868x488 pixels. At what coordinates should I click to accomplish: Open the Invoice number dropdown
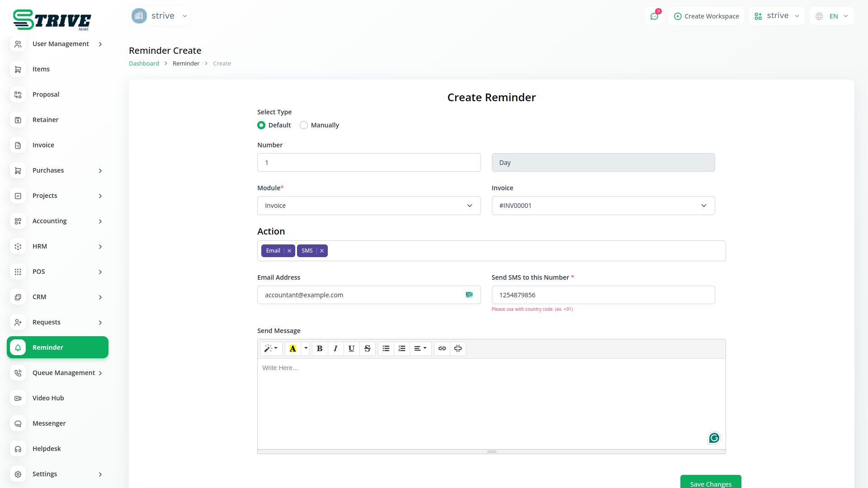coord(603,206)
